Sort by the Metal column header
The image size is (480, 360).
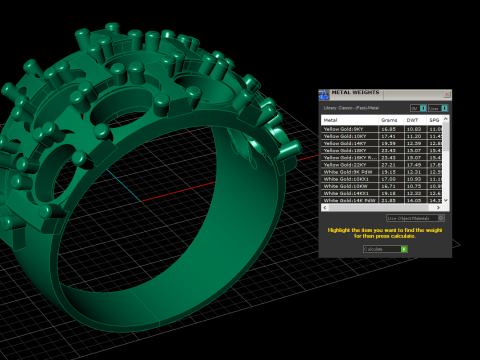pyautogui.click(x=350, y=120)
